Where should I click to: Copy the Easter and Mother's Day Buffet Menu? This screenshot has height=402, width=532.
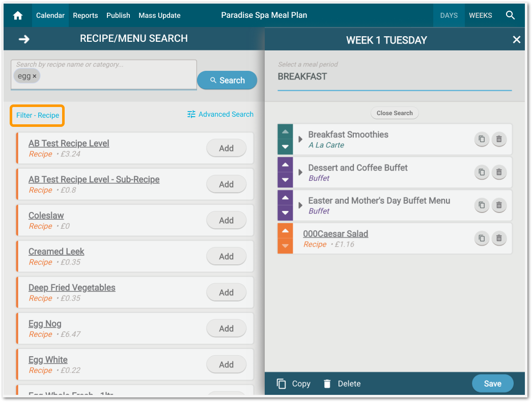[x=482, y=205]
